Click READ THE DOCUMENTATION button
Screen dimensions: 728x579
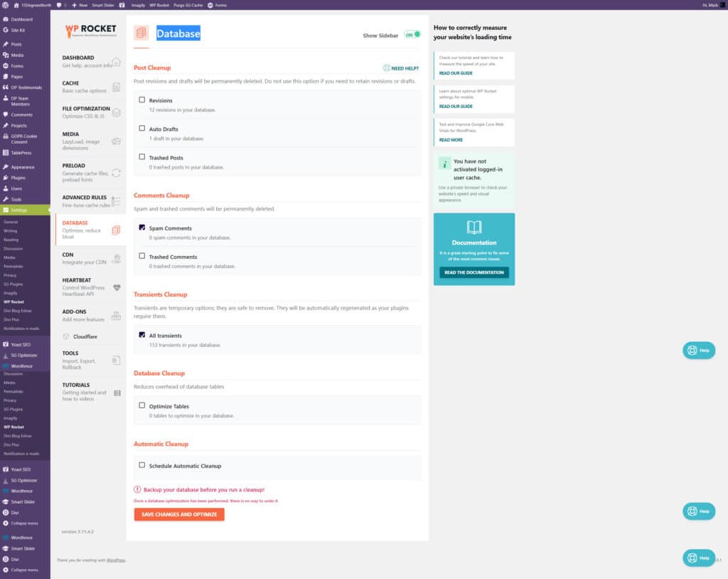[474, 272]
